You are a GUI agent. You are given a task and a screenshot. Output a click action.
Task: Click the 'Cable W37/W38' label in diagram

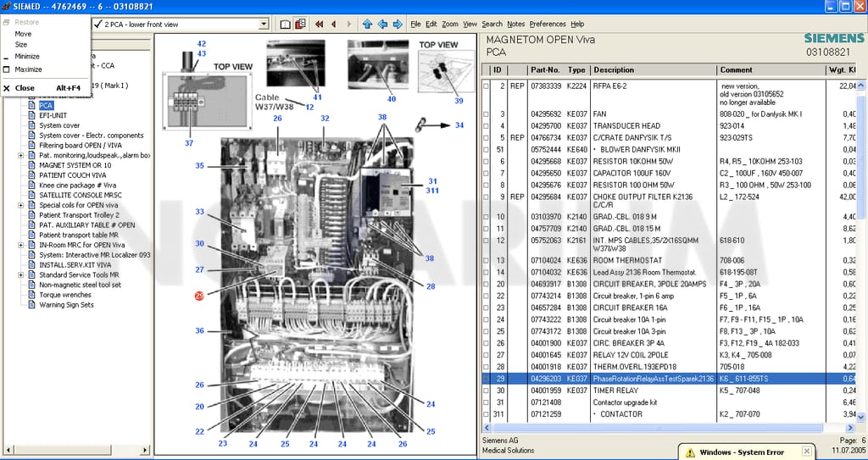point(275,102)
